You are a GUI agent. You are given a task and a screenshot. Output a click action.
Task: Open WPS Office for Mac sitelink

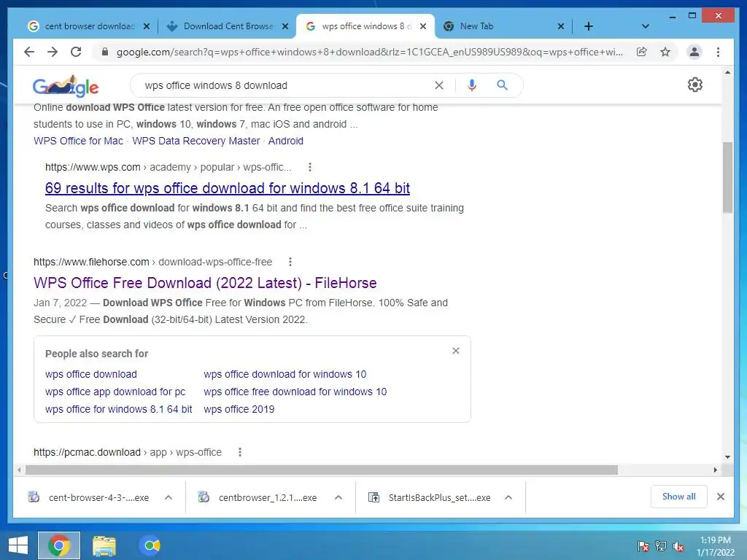point(78,141)
